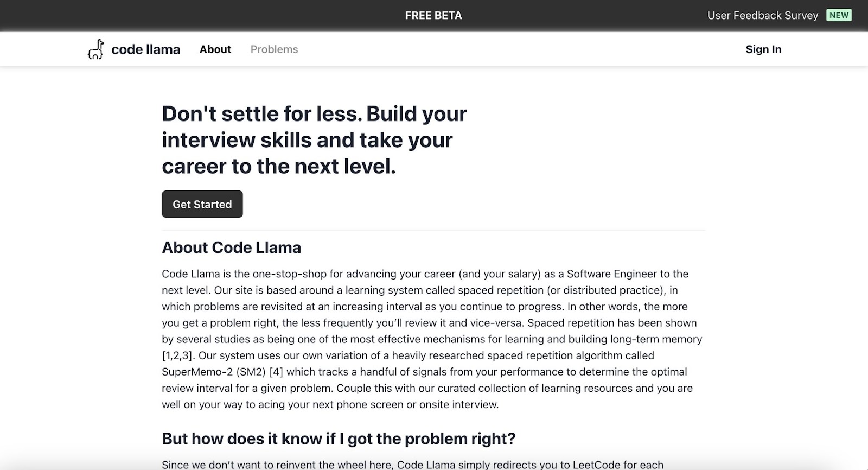Click the Get Started button
The height and width of the screenshot is (470, 868).
[x=202, y=204]
